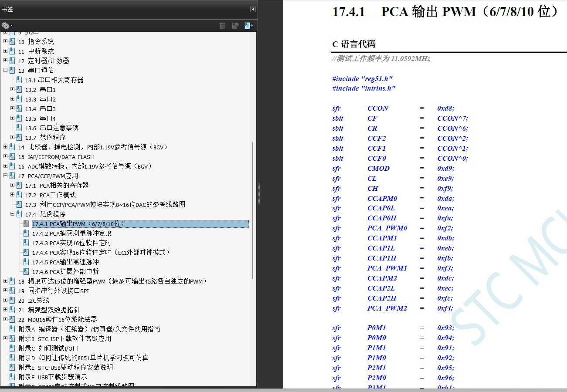Image resolution: width=567 pixels, height=392 pixels.
Task: Expand the '14 比较器' bookmark node
Action: coord(6,147)
